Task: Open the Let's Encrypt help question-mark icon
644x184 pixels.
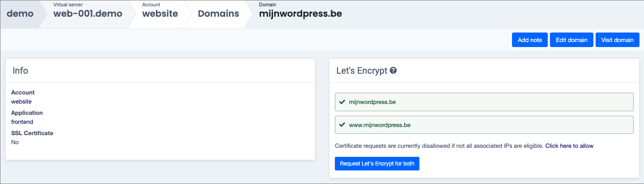Action: 393,71
